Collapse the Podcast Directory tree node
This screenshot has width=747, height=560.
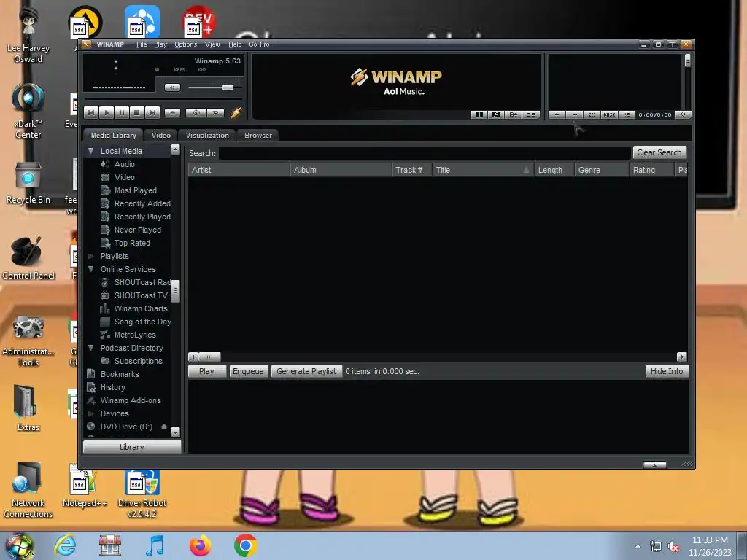tap(90, 348)
